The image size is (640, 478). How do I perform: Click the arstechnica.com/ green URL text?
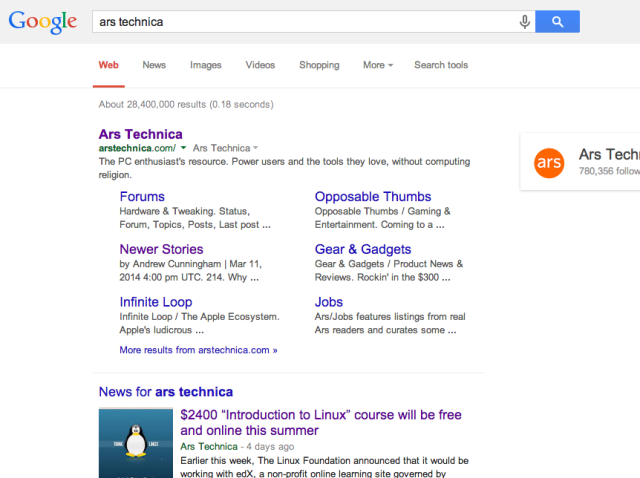pos(137,148)
